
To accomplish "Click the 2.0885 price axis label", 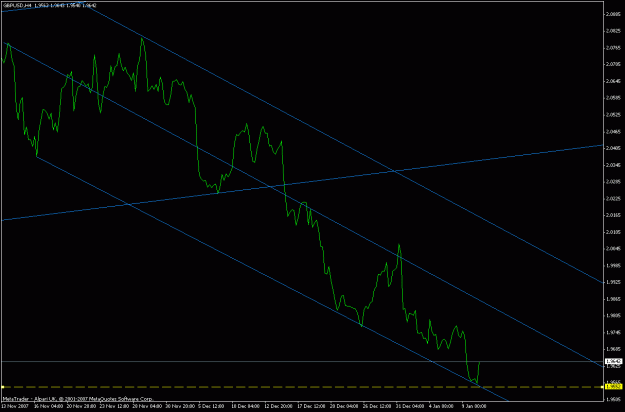I will pyautogui.click(x=613, y=14).
